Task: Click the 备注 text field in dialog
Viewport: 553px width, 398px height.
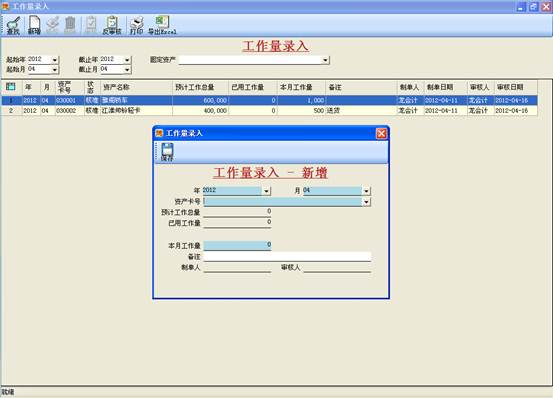Action: coord(287,256)
